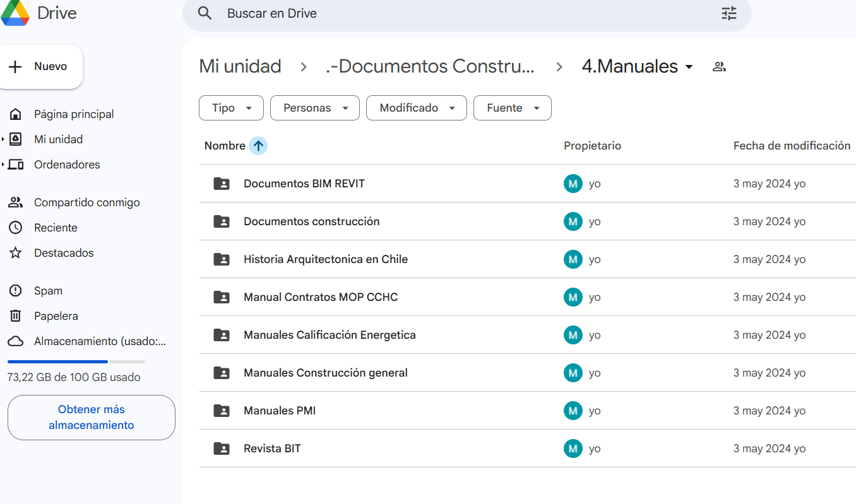
Task: Click the Papelera trash icon
Action: (x=15, y=315)
